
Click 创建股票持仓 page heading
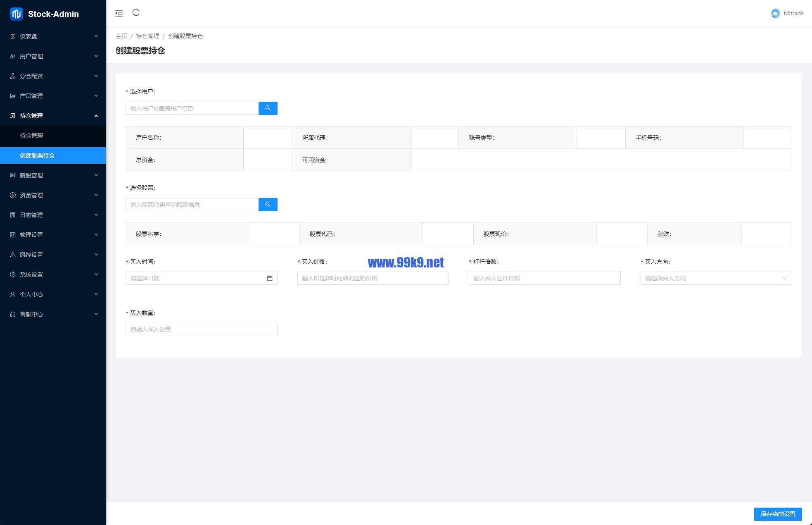tap(140, 50)
